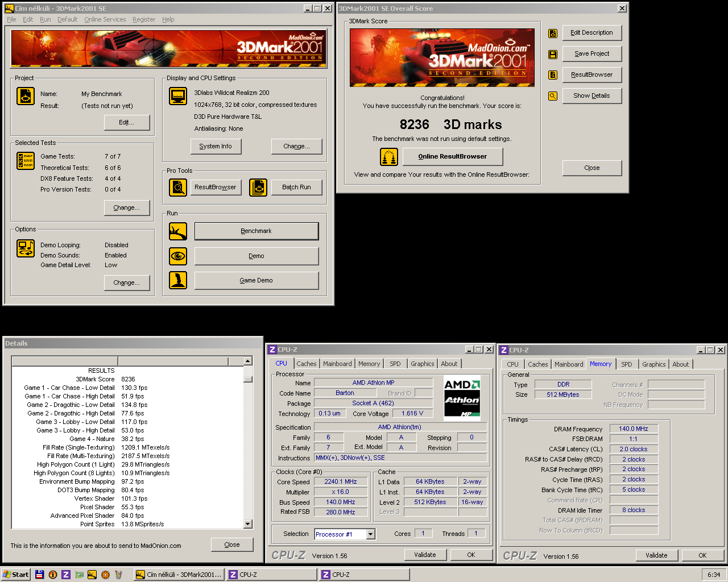Click Validate in left CPU-Z window
This screenshot has height=582, width=728.
pos(425,555)
